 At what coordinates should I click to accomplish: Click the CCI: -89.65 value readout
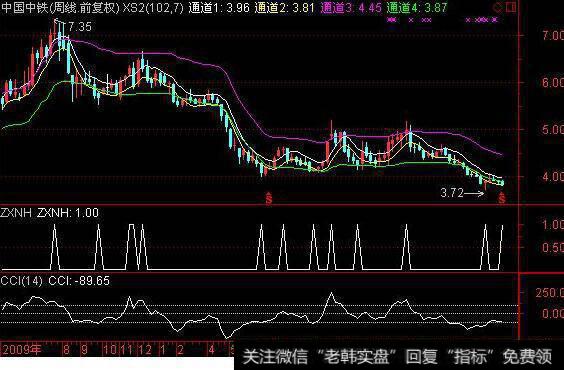click(79, 280)
